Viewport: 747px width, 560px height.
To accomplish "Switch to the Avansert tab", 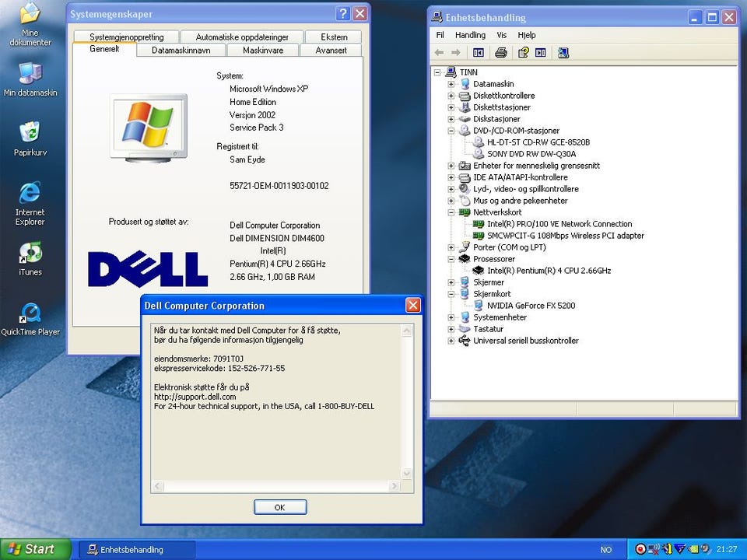I will click(x=331, y=50).
